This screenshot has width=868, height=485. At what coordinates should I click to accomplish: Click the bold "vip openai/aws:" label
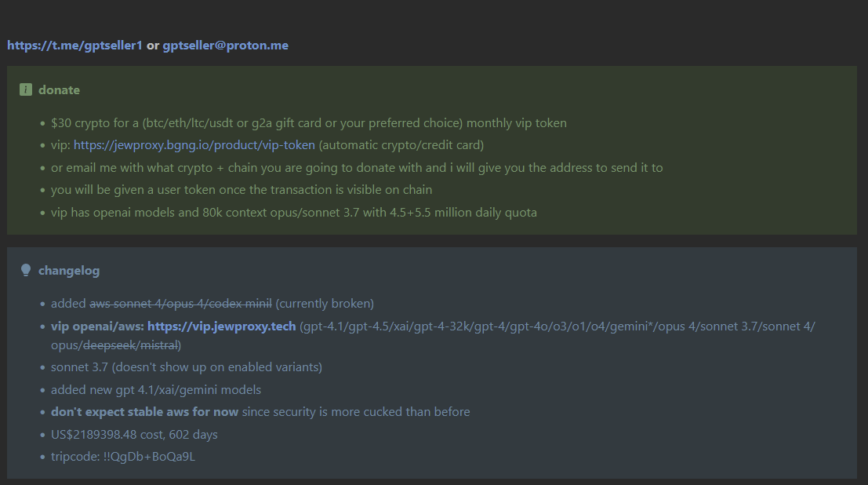97,326
